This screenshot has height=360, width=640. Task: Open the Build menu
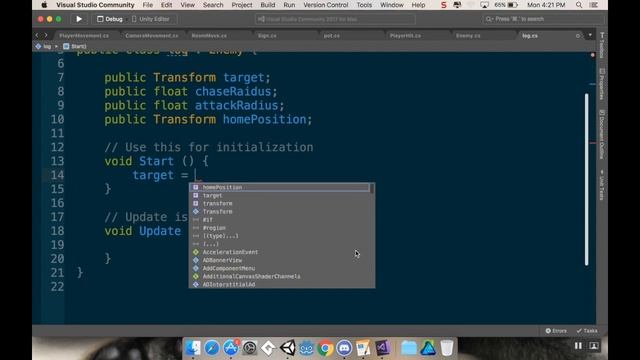tap(268, 5)
